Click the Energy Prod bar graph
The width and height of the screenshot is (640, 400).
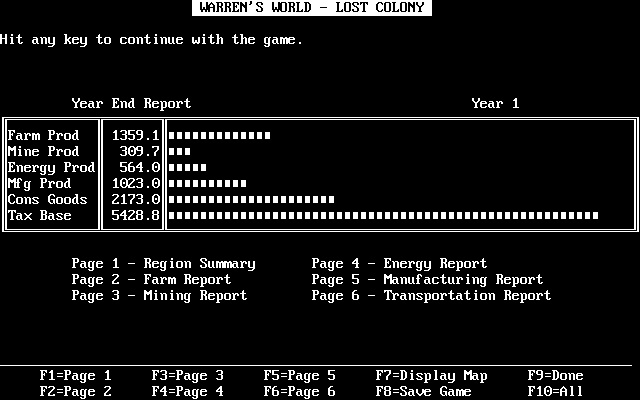(187, 168)
